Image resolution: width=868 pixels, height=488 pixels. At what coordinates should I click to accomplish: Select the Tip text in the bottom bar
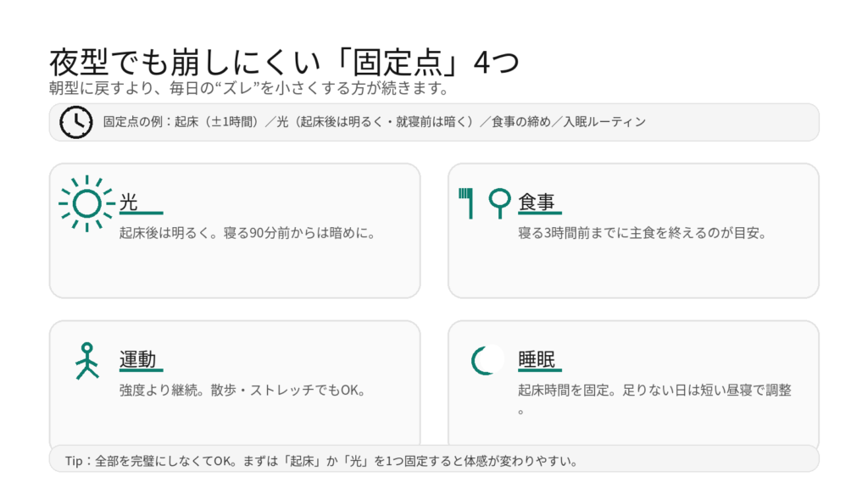[321, 461]
